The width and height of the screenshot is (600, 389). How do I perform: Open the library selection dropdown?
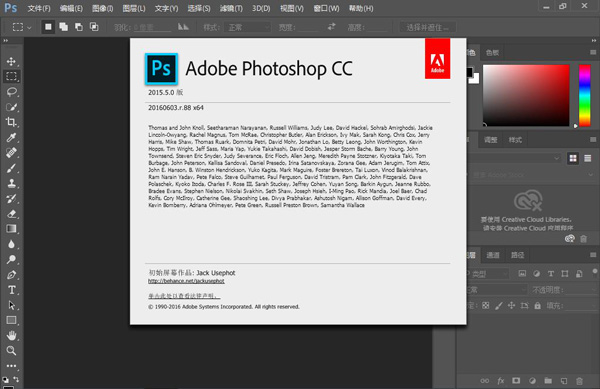pyautogui.click(x=515, y=158)
